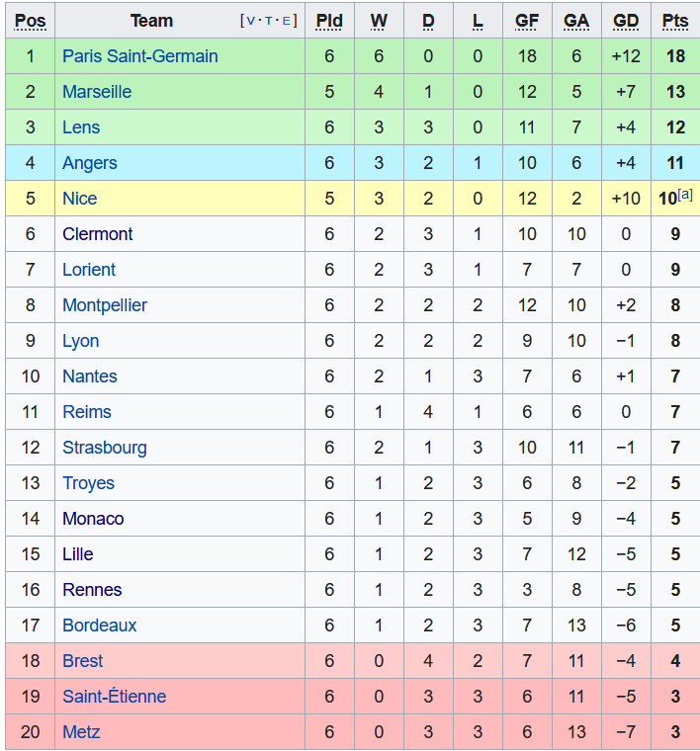Open the Strasbourg team page
The height and width of the screenshot is (751, 700).
coord(104,448)
